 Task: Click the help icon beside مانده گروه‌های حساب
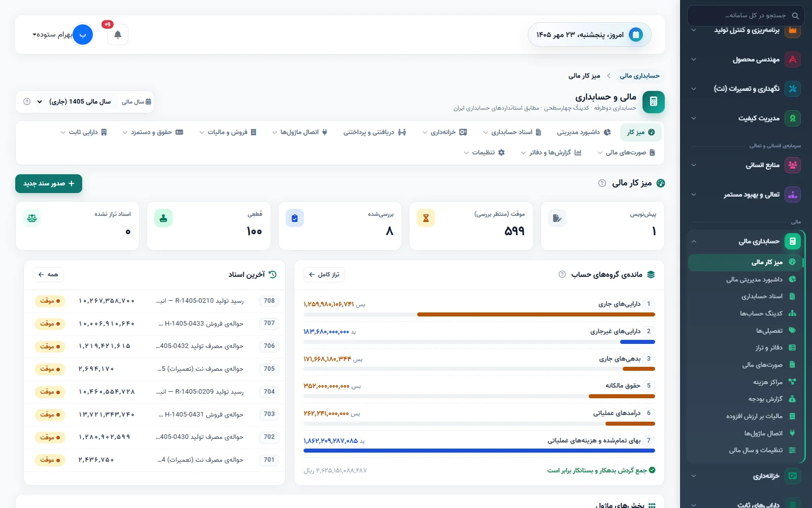(562, 274)
